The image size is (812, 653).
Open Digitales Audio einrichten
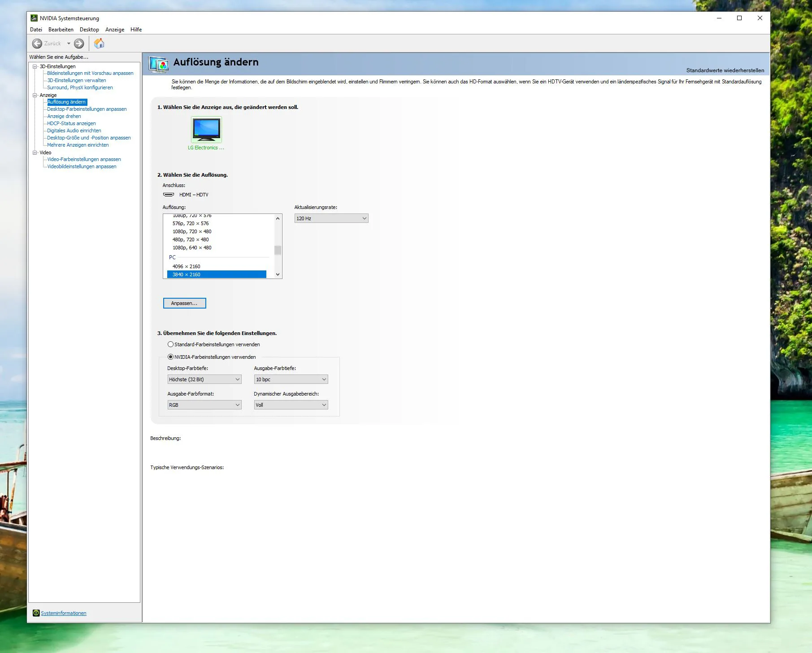[x=74, y=131]
